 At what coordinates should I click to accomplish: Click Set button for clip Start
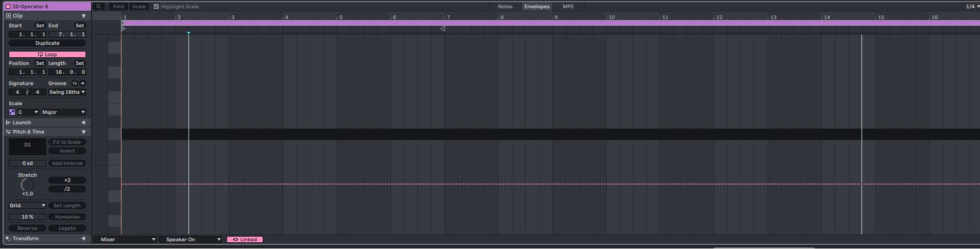coord(40,26)
